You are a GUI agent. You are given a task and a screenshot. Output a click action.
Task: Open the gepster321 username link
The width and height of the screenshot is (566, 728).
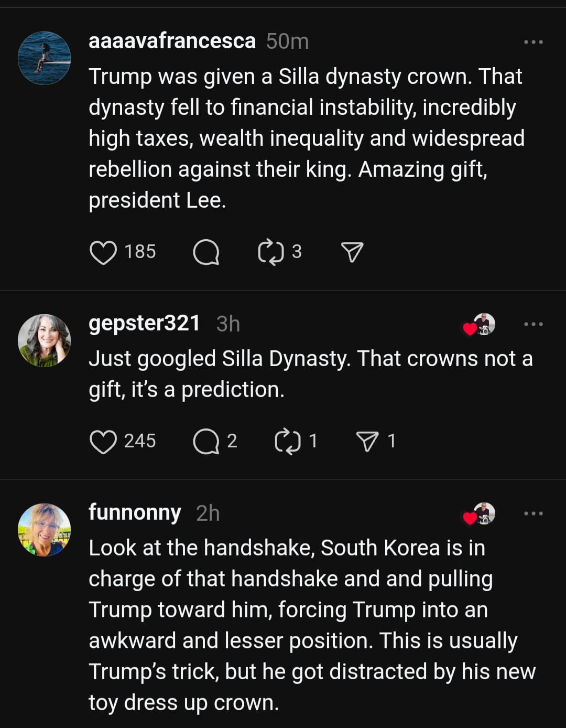pos(144,324)
